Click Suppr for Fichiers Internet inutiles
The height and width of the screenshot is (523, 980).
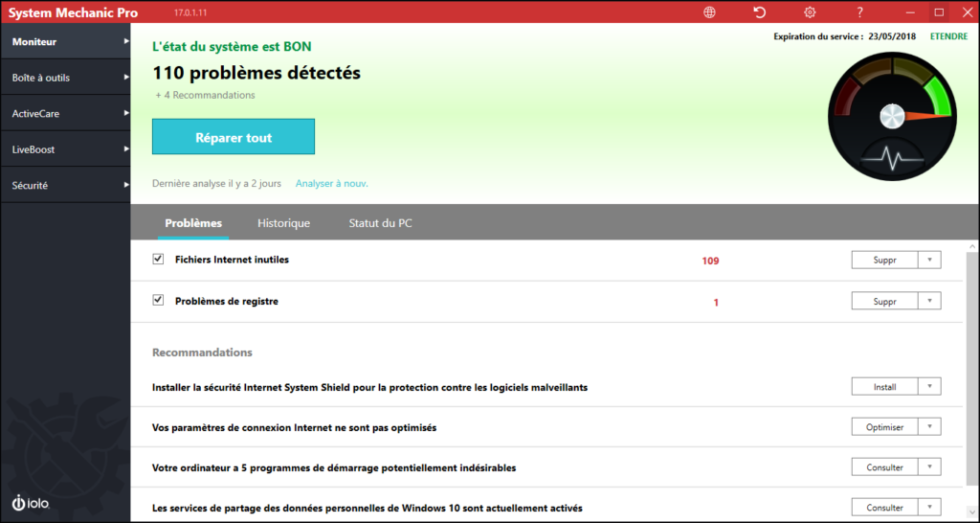click(885, 260)
